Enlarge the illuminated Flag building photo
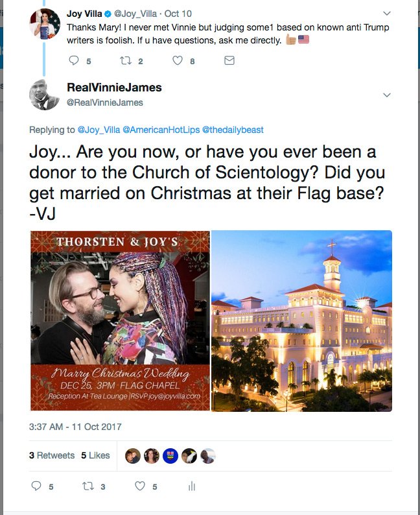The width and height of the screenshot is (420, 515). coord(301,321)
